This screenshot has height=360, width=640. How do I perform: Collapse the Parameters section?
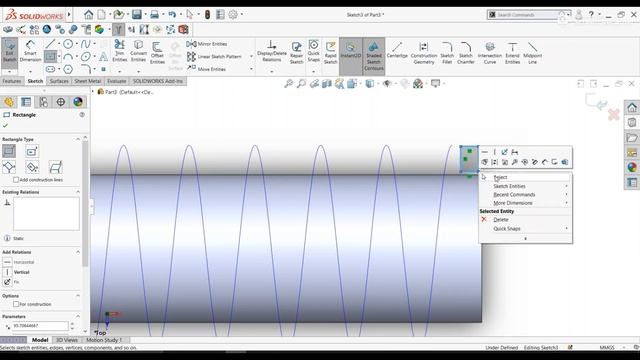(x=78, y=316)
